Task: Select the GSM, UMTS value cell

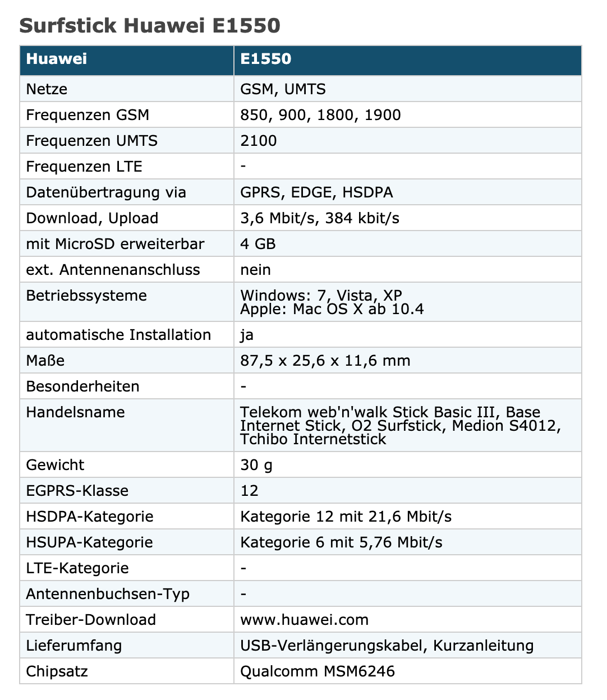Action: [408, 89]
